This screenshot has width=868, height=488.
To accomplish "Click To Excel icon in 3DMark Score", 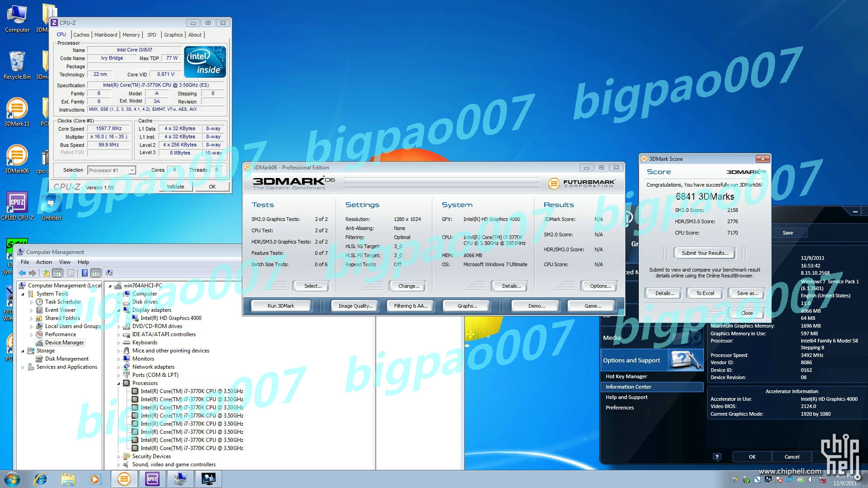I will 705,292.
